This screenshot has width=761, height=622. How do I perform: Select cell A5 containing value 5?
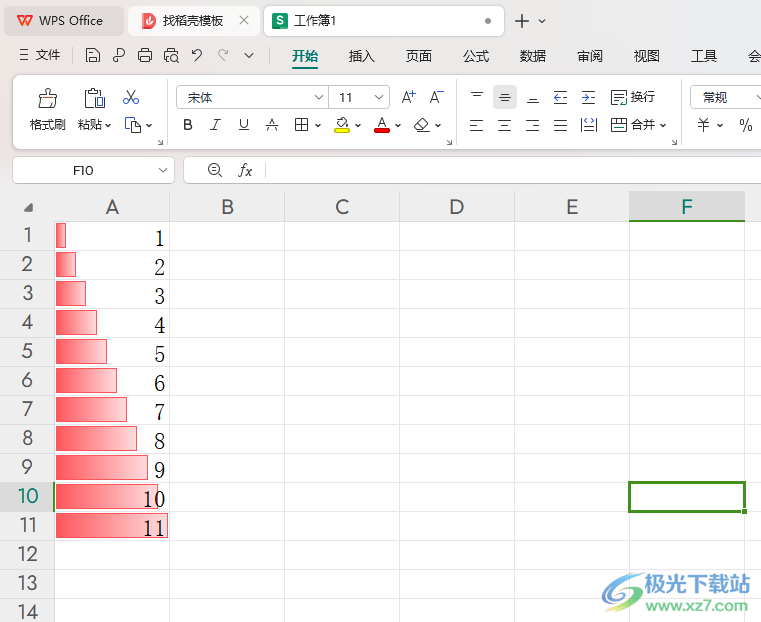[112, 352]
